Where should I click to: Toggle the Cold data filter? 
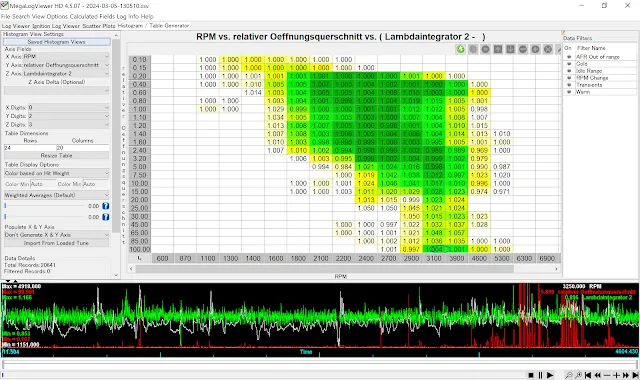pyautogui.click(x=569, y=64)
